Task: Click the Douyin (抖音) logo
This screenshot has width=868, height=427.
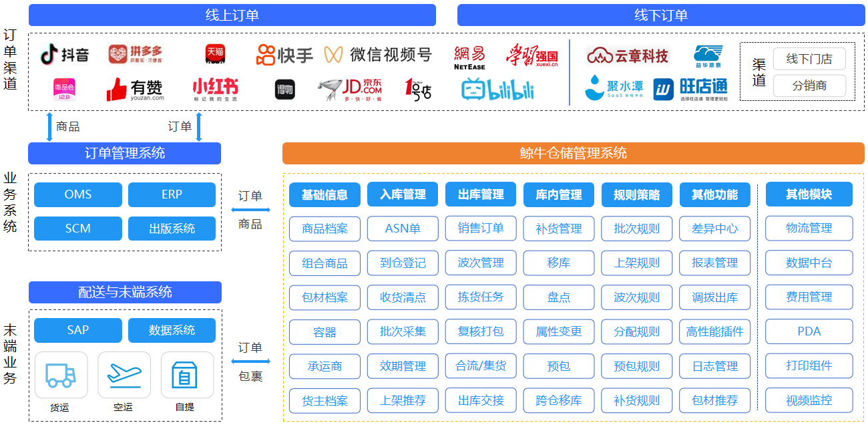Action: click(x=64, y=54)
